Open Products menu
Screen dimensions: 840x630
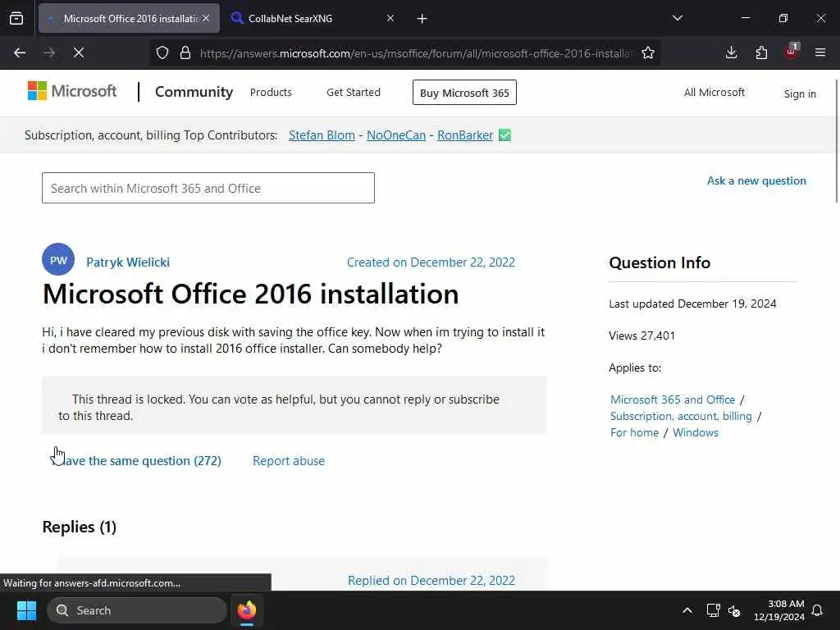pyautogui.click(x=271, y=92)
